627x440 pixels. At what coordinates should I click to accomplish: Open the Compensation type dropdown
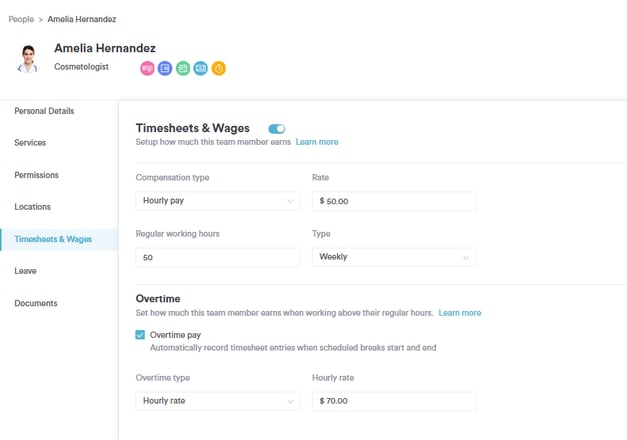tap(217, 201)
